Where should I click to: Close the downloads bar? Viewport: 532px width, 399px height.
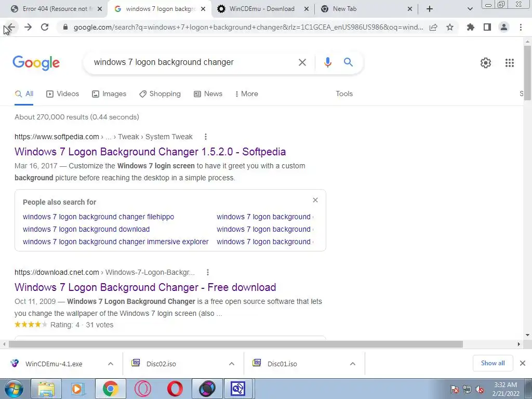click(523, 363)
